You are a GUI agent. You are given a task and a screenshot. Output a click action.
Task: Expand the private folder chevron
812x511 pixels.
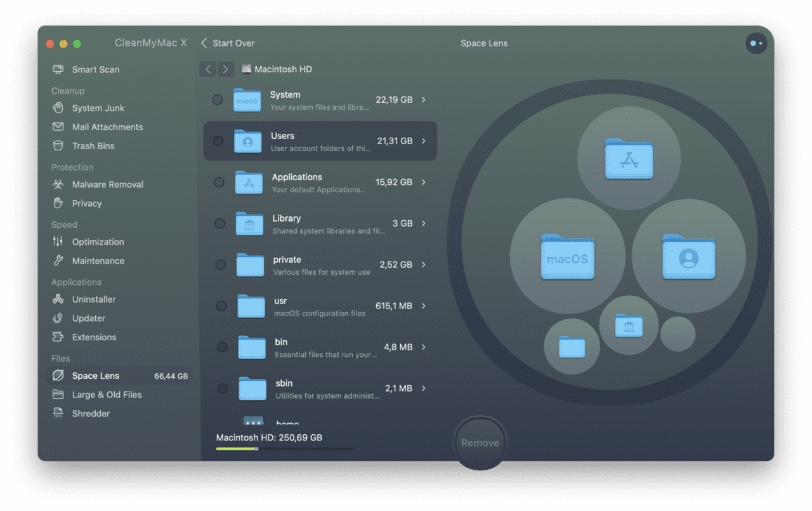[x=424, y=265]
